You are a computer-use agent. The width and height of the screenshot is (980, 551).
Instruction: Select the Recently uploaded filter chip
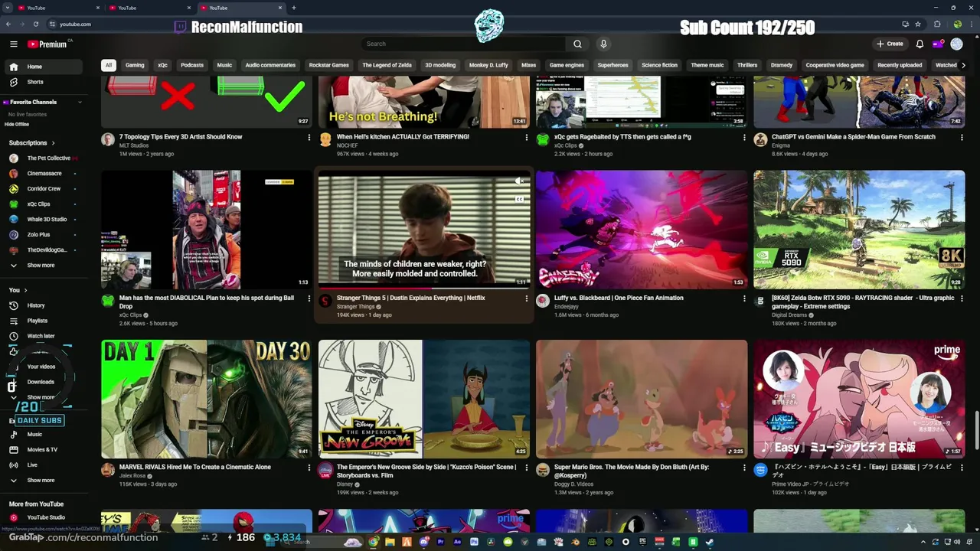coord(900,65)
